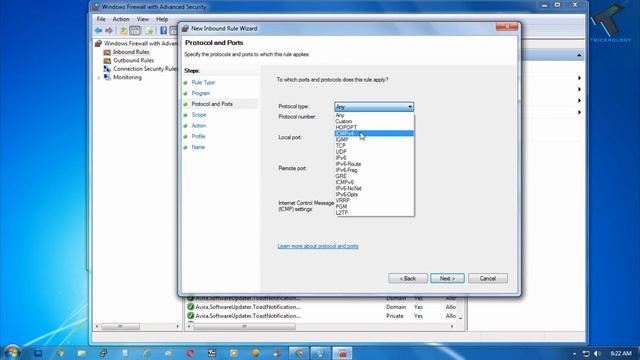Click the blue Help toolbar icon

[163, 31]
